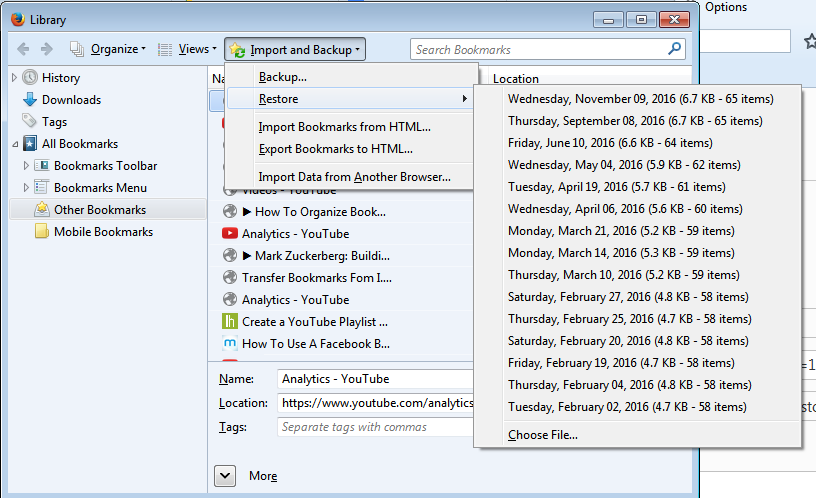816x498 pixels.
Task: Click the Location URL field
Action: (375, 403)
